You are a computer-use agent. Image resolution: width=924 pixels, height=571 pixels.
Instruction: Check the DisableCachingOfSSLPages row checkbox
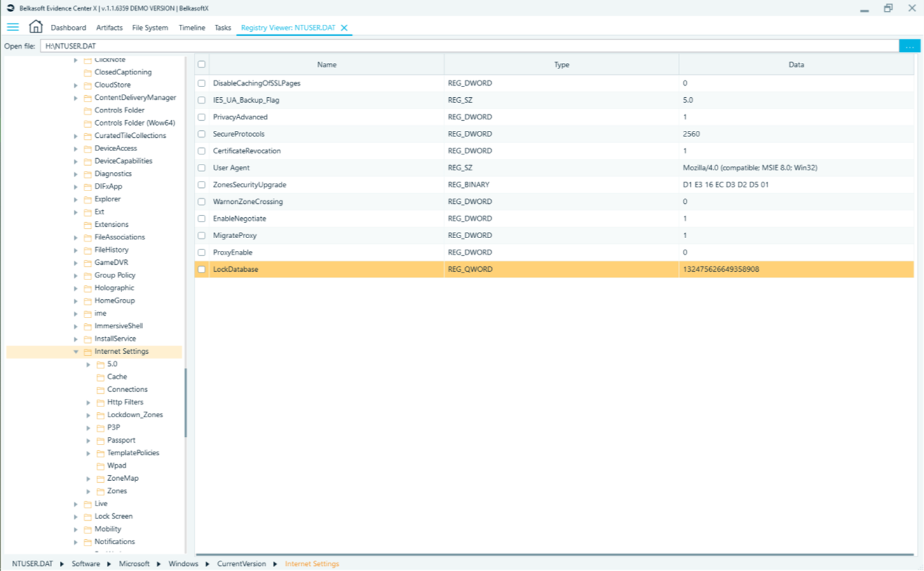[x=201, y=83]
